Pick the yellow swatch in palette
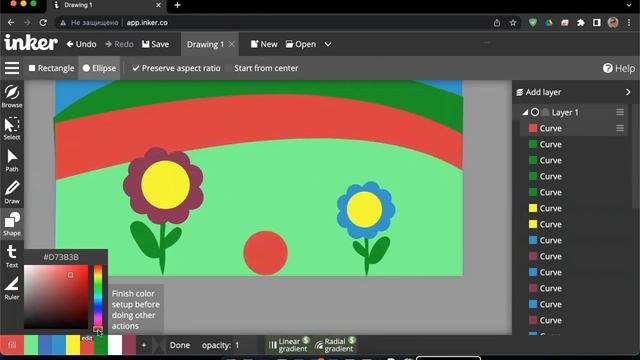Screen dimensions: 640x360 (73, 345)
